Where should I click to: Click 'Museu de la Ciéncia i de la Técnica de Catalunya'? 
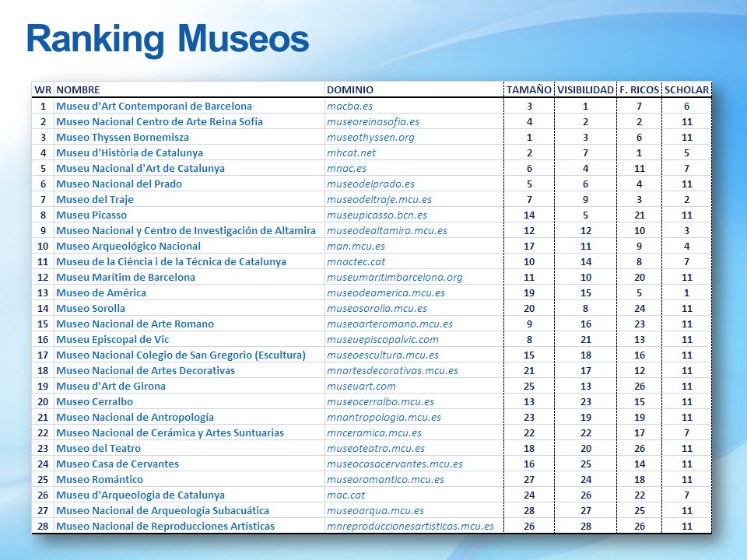(171, 262)
